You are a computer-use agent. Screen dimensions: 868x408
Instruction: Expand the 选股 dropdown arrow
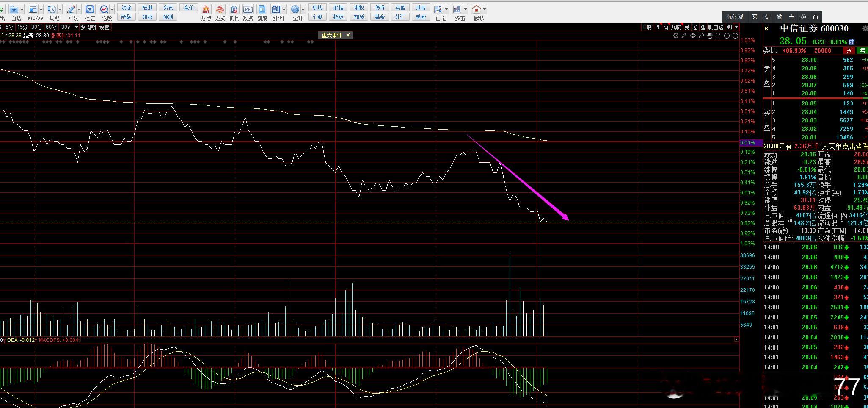(112, 9)
